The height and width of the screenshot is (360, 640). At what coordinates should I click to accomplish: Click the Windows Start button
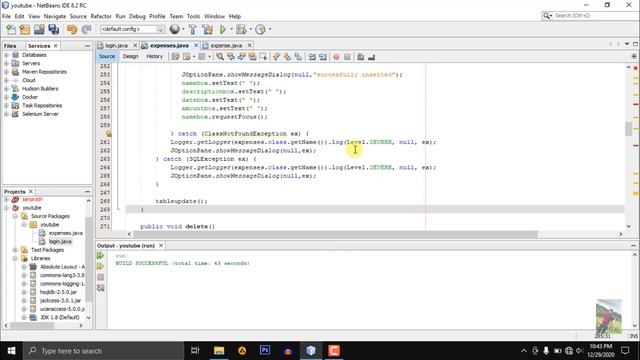click(x=11, y=351)
